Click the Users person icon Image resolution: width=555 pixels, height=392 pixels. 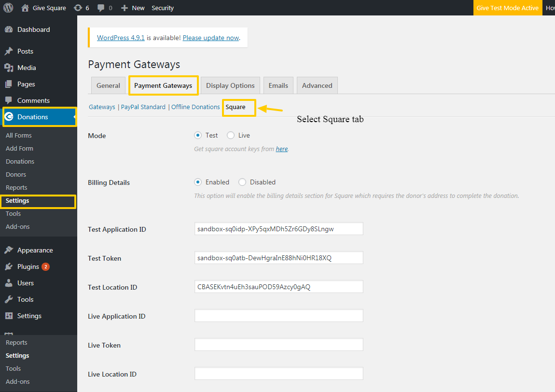(9, 283)
